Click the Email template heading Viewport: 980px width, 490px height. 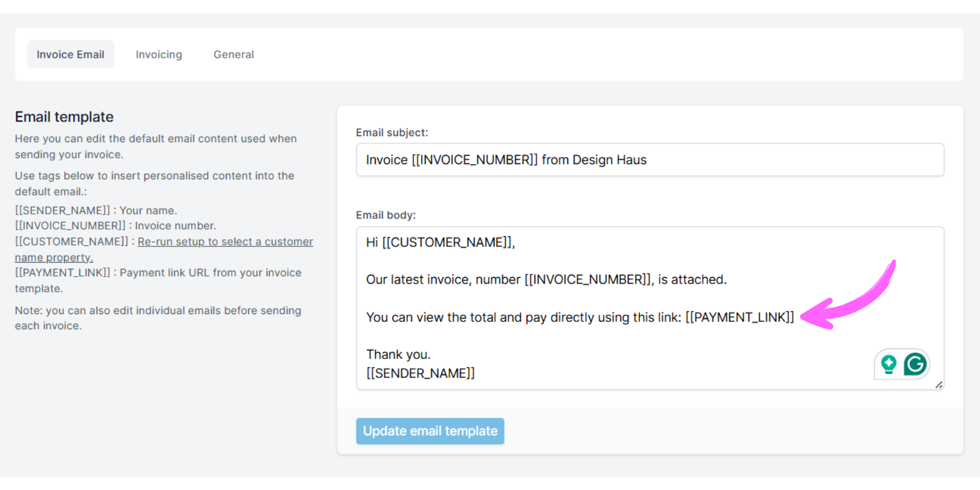(x=64, y=117)
